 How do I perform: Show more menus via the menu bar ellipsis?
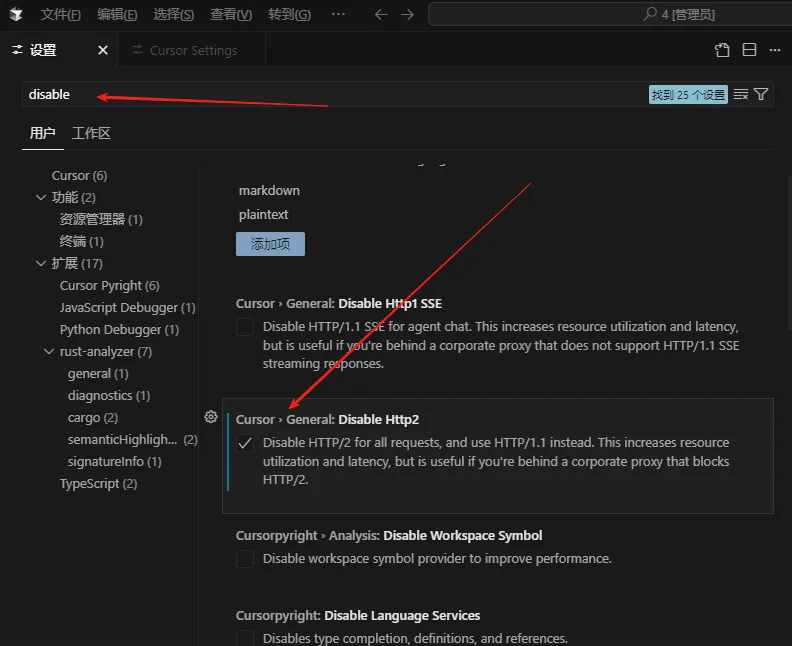click(338, 14)
